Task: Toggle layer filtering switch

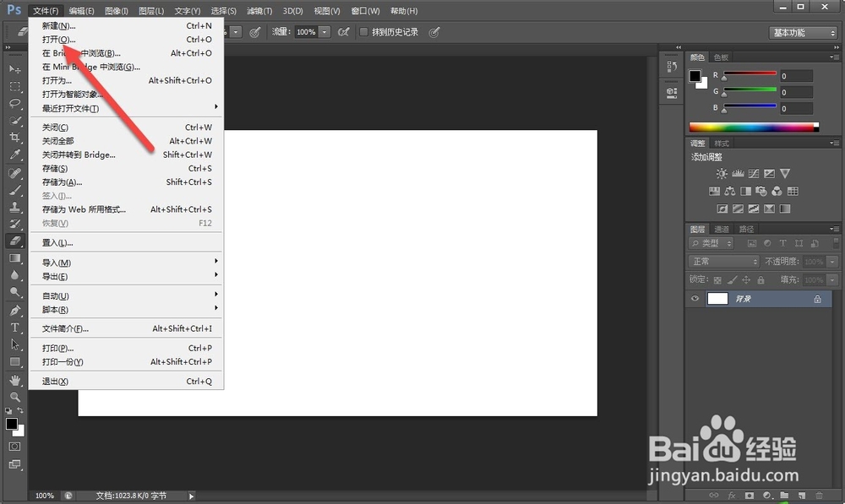Action: pos(837,243)
